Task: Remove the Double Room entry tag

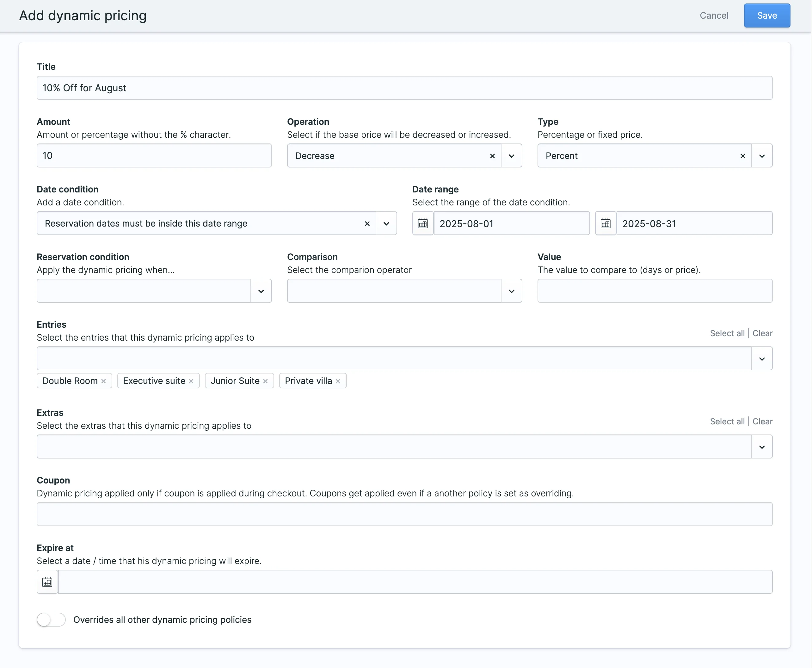Action: [x=104, y=381]
